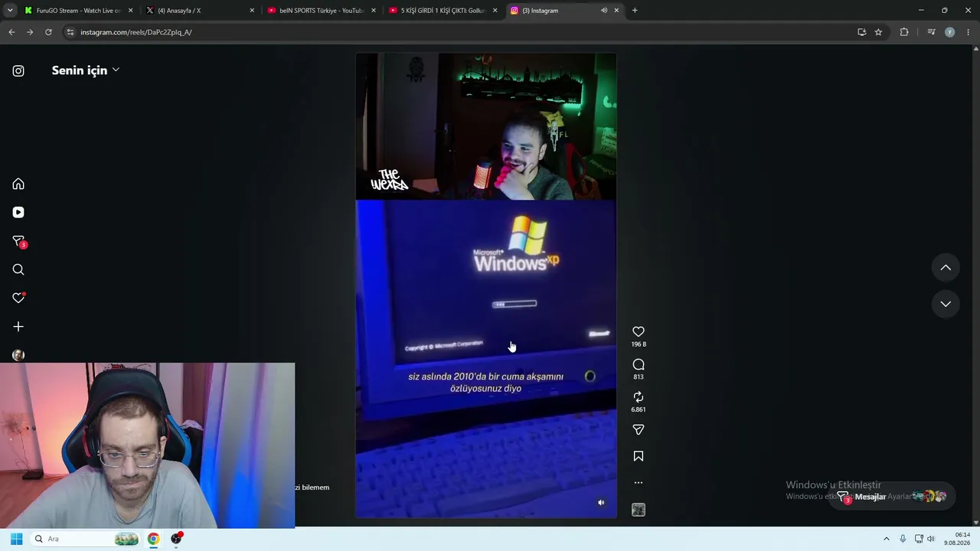The image size is (980, 551).
Task: Open the profile avatar in Instagram sidebar
Action: pos(18,355)
